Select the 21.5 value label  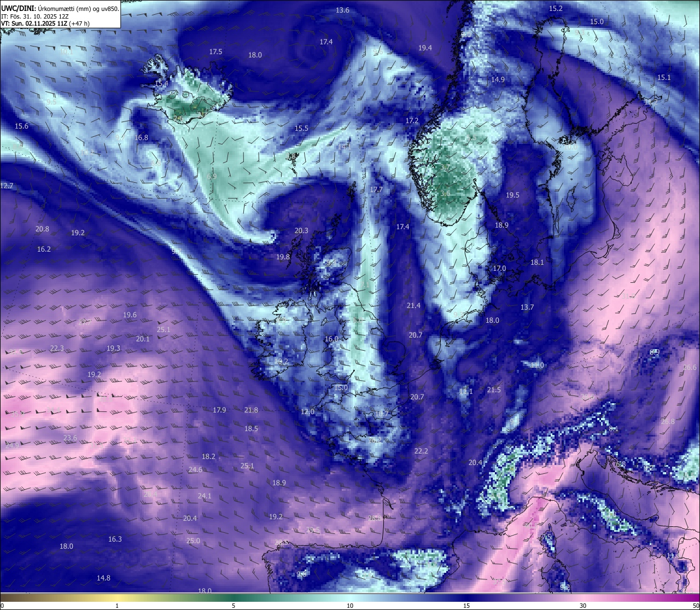pos(494,390)
